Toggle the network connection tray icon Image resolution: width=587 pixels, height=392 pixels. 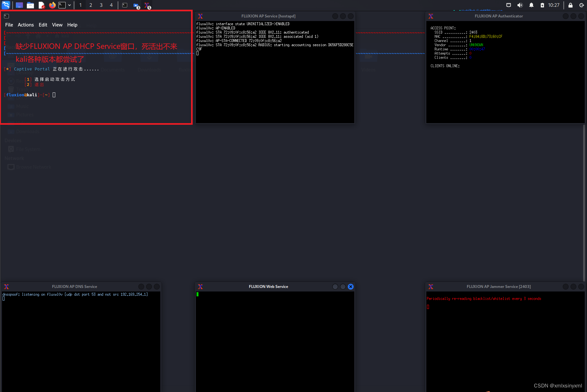508,5
